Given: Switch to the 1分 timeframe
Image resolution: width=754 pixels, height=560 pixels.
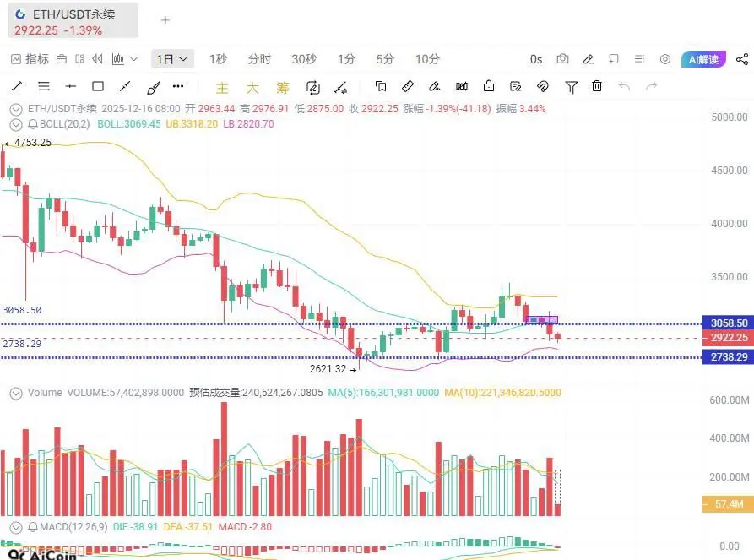Looking at the screenshot, I should click(346, 59).
